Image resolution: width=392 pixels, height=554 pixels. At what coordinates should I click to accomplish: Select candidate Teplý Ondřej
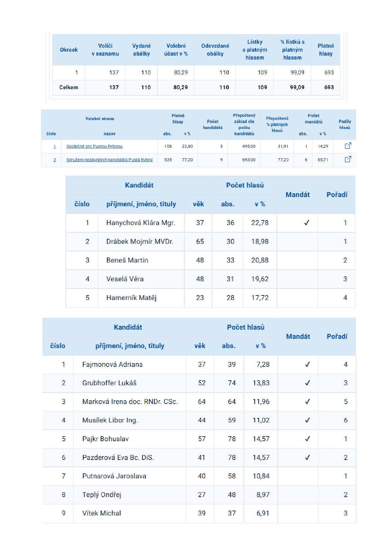point(102,495)
